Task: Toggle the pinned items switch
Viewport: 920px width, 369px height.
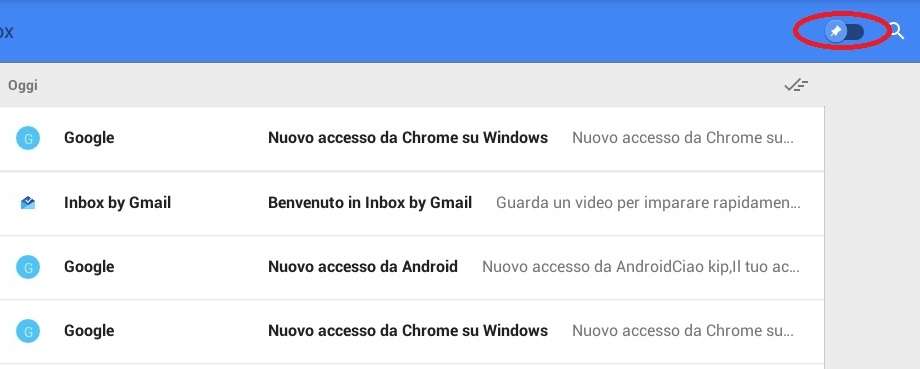Action: 844,32
